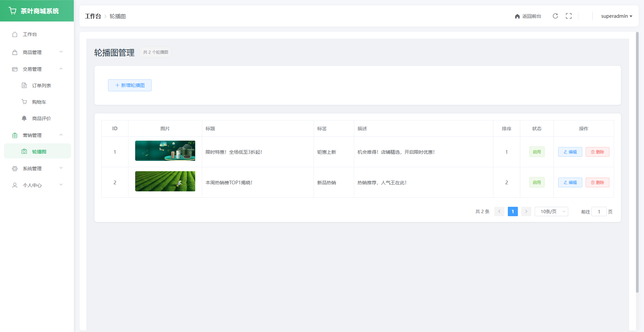The image size is (644, 332).
Task: Click the home icon for 返回前台
Action: [x=517, y=16]
